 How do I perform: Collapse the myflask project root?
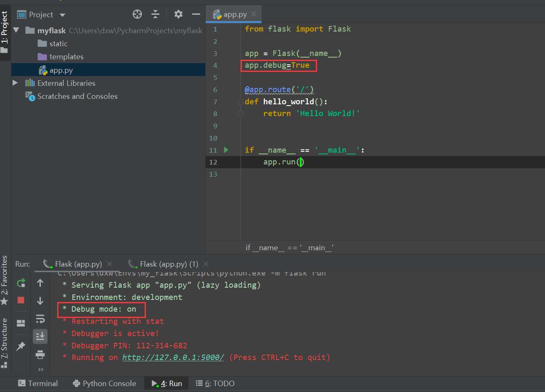click(x=16, y=30)
